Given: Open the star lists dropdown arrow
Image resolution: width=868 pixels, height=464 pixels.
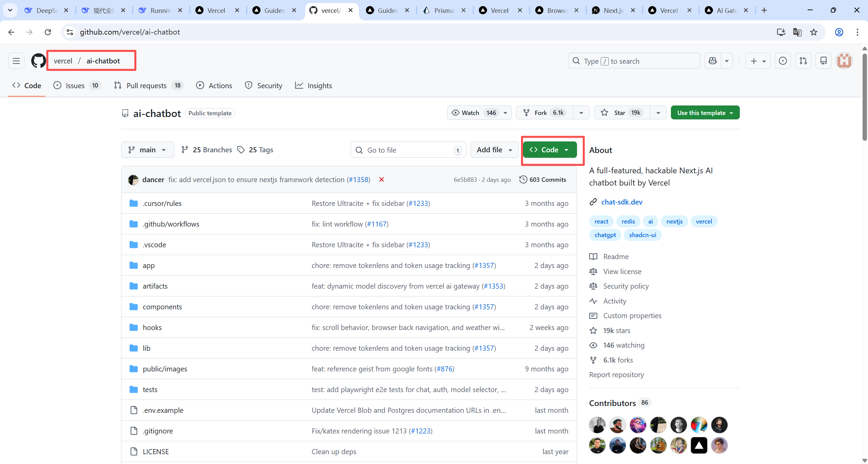Looking at the screenshot, I should coord(658,113).
